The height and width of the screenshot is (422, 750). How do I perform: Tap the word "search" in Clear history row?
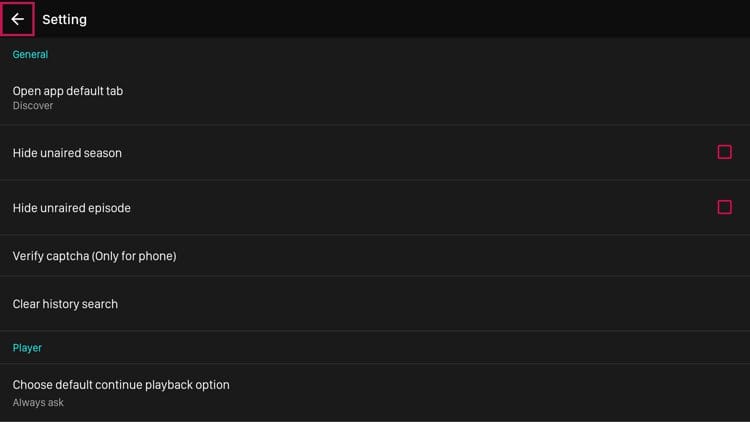pyautogui.click(x=99, y=304)
